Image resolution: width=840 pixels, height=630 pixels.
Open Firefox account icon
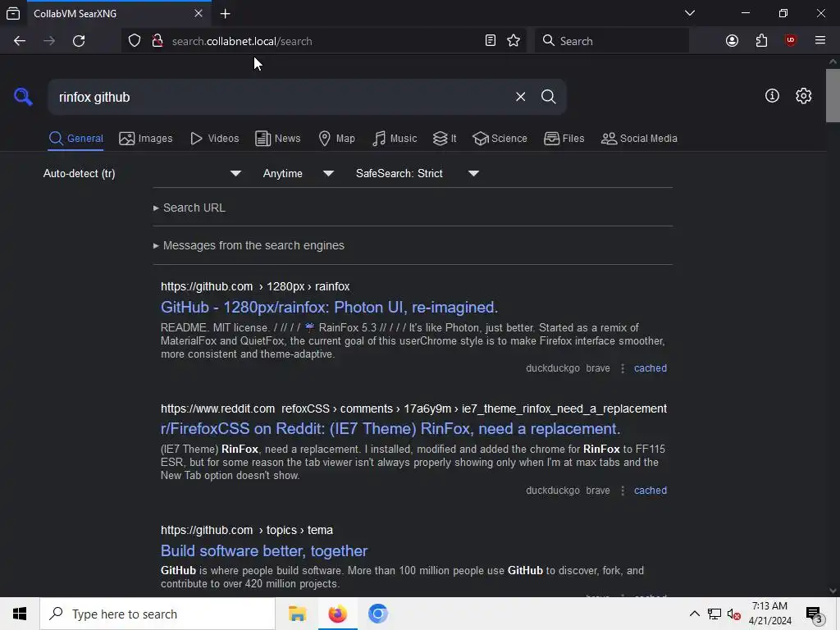(732, 41)
